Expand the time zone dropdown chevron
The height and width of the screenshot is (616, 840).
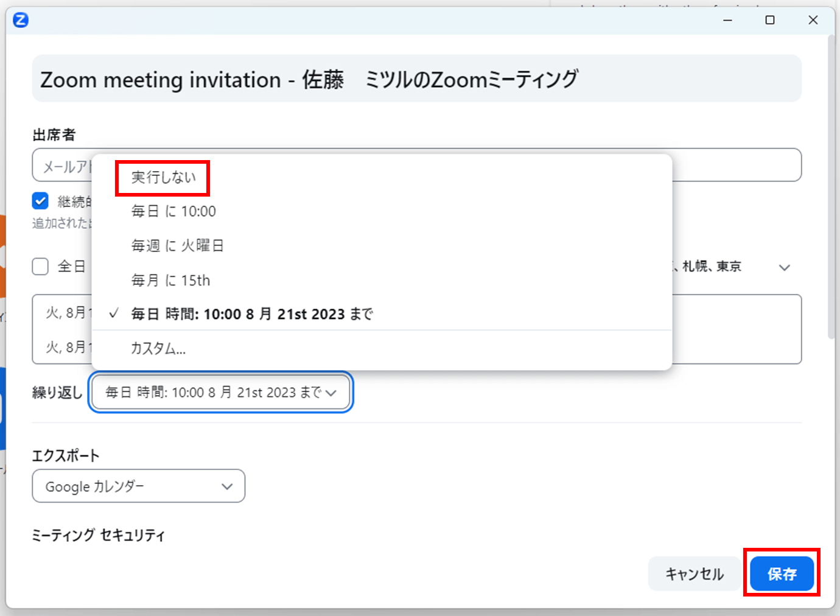point(785,267)
